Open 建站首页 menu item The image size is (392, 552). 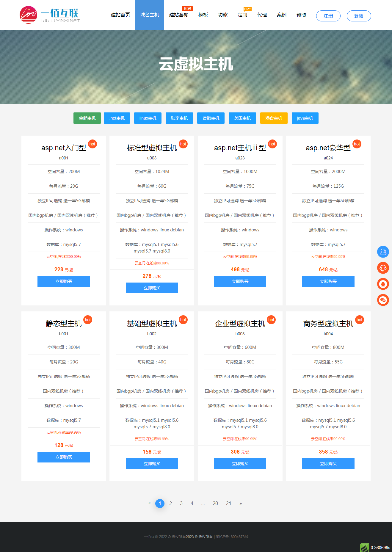click(120, 15)
